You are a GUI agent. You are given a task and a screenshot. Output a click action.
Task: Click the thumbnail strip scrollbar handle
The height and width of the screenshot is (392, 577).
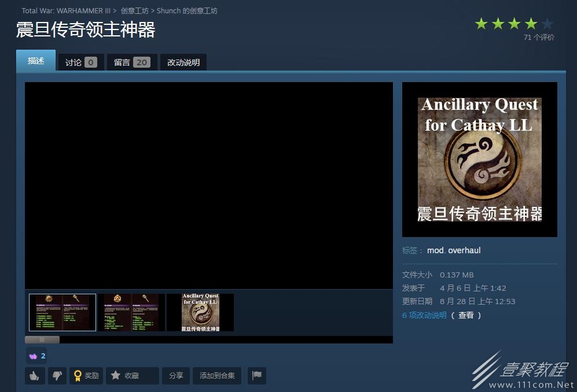(42, 339)
